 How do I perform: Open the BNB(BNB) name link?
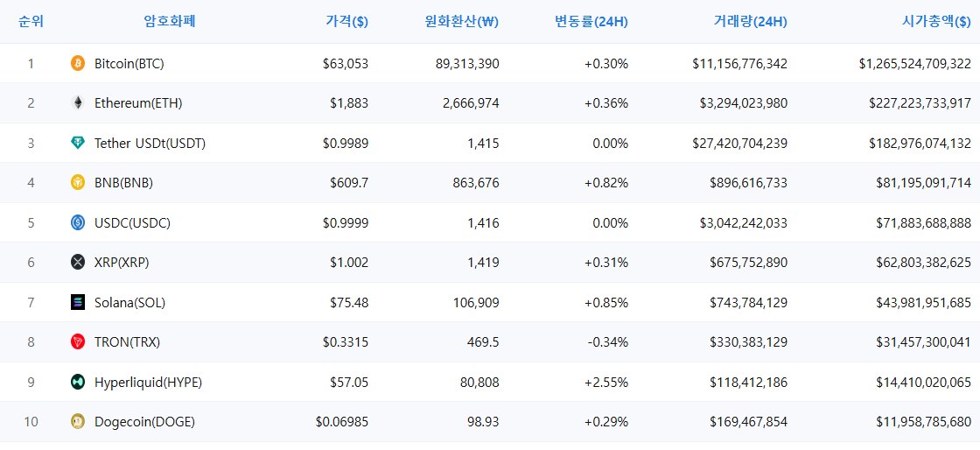[123, 182]
